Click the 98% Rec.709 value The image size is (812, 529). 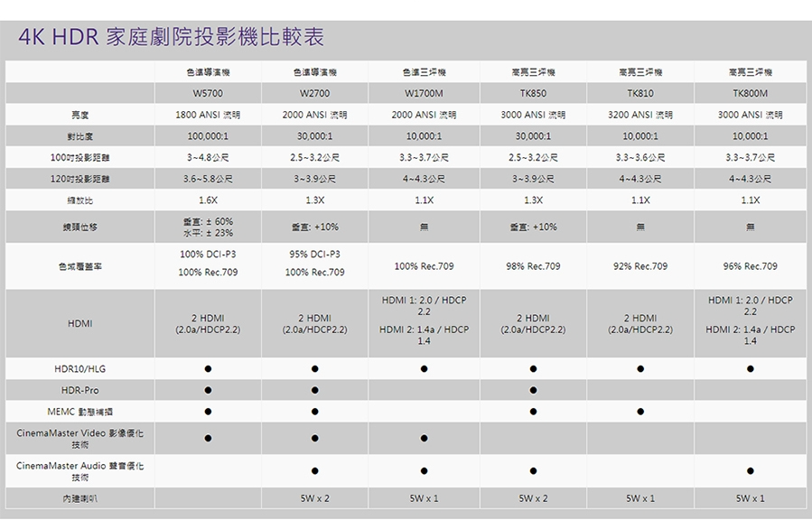(534, 266)
